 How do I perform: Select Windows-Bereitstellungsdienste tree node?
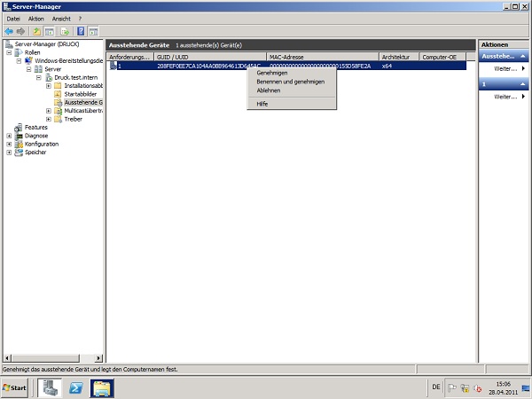coord(68,60)
